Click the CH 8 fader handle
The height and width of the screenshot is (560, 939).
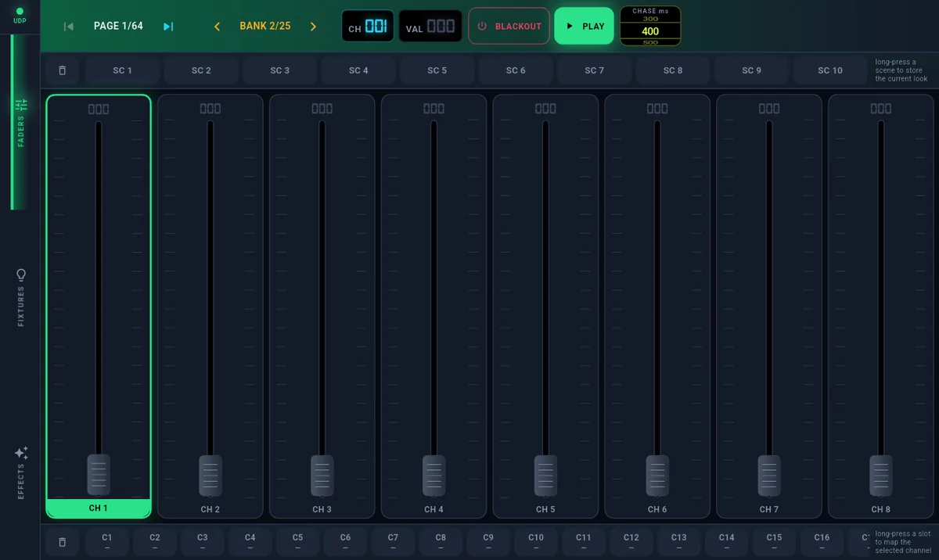coord(881,475)
